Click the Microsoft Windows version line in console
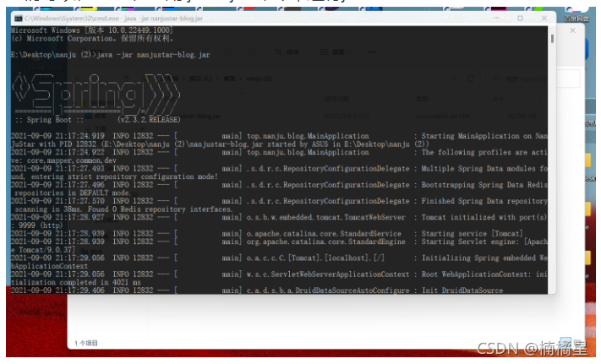 point(91,30)
